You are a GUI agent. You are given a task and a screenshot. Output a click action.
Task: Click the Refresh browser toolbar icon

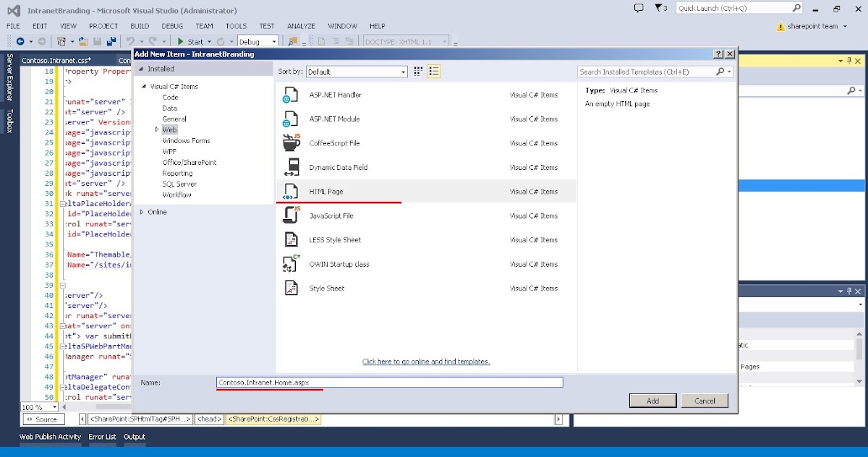[x=221, y=42]
